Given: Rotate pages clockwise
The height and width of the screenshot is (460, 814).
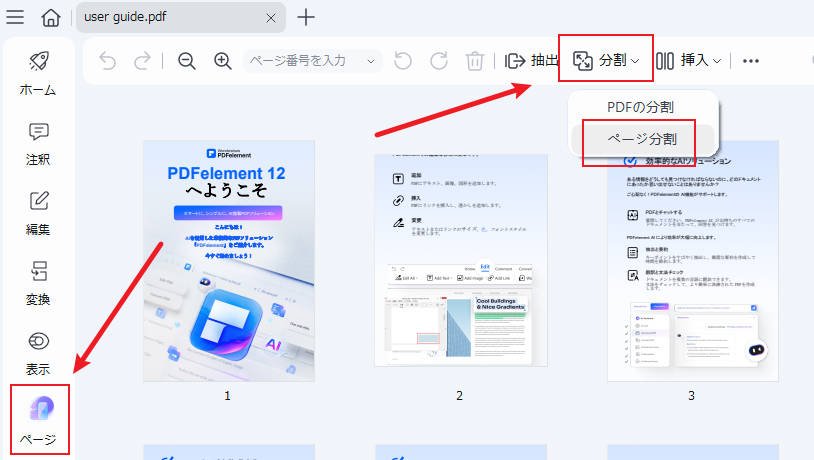Looking at the screenshot, I should (x=439, y=61).
